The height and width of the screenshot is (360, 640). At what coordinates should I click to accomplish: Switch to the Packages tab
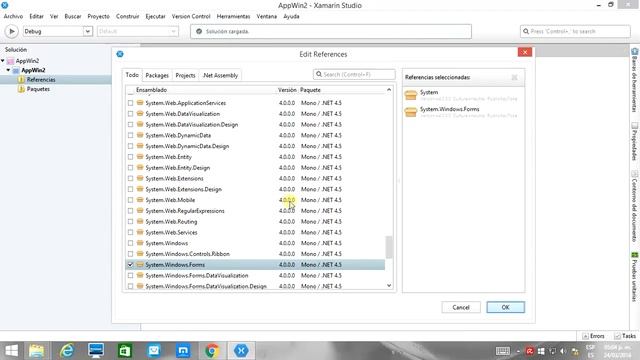click(157, 76)
